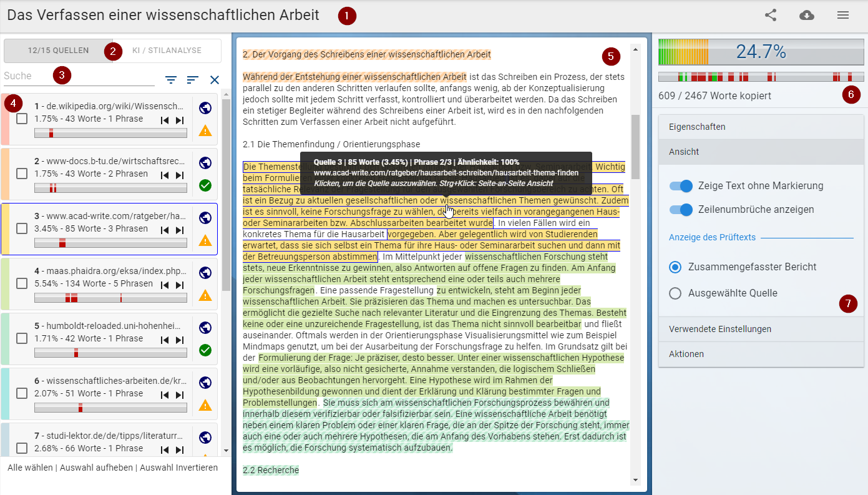868x495 pixels.
Task: Jump to previous phrase of source 2
Action: click(x=165, y=175)
